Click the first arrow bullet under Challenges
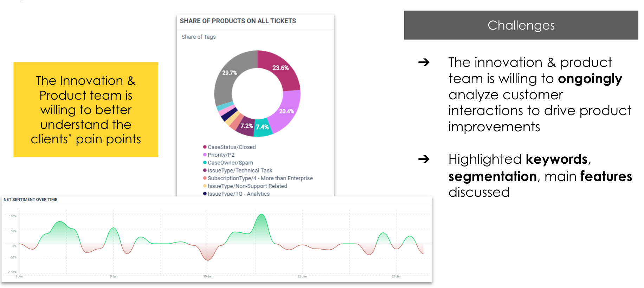 424,62
